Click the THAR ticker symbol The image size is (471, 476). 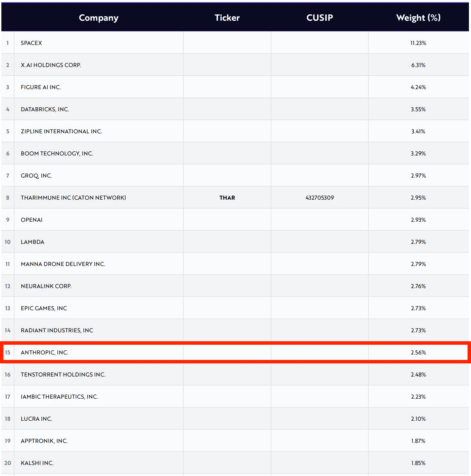(227, 198)
